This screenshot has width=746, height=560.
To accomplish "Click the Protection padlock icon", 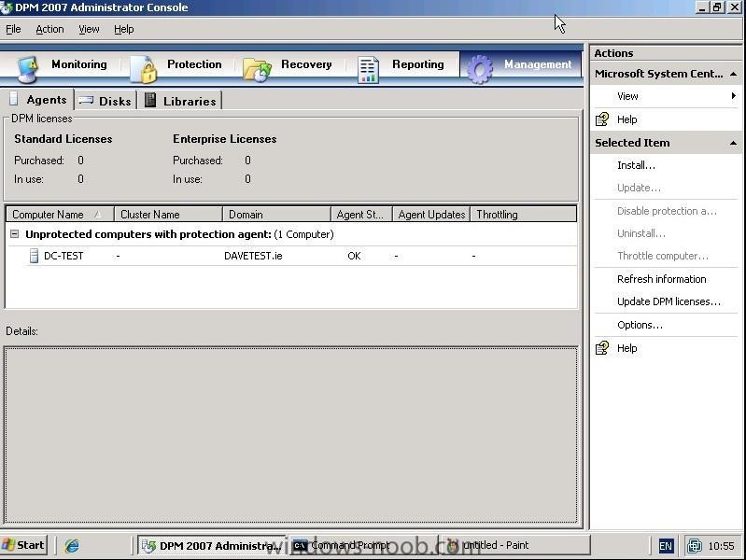I will 145,69.
